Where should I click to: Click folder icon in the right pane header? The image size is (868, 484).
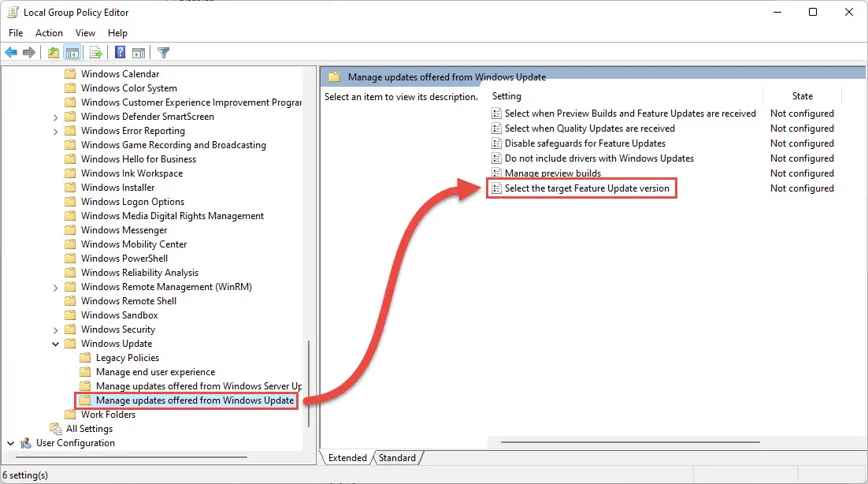click(334, 77)
